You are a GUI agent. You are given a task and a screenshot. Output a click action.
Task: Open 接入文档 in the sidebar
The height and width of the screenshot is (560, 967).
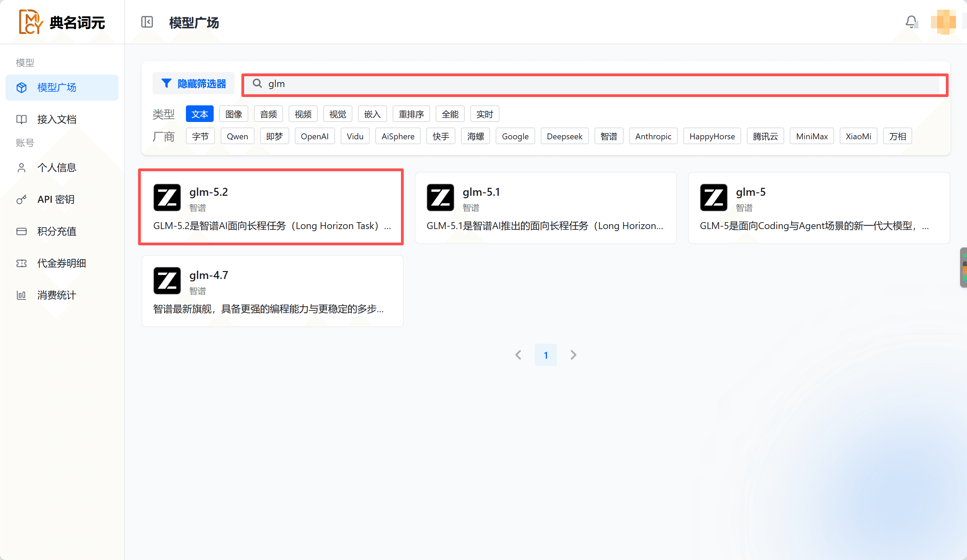62,120
